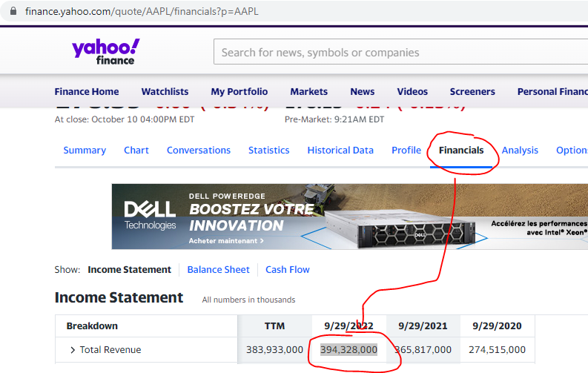The image size is (588, 373).
Task: Click the Income Statement section heading
Action: pos(119,297)
